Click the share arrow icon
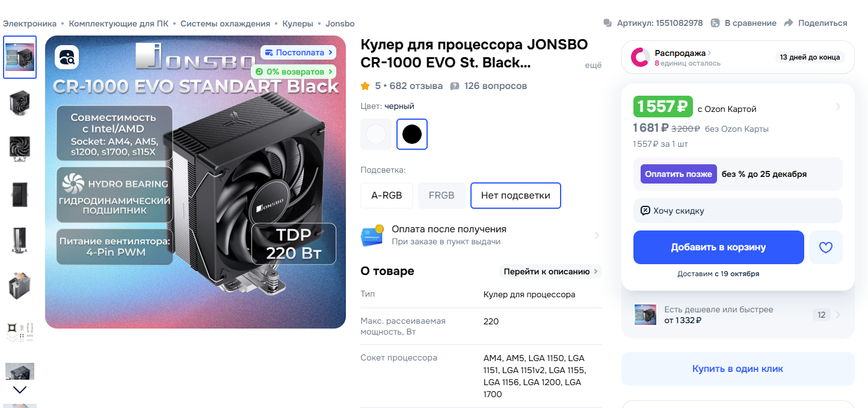The image size is (868, 408). coord(789,23)
